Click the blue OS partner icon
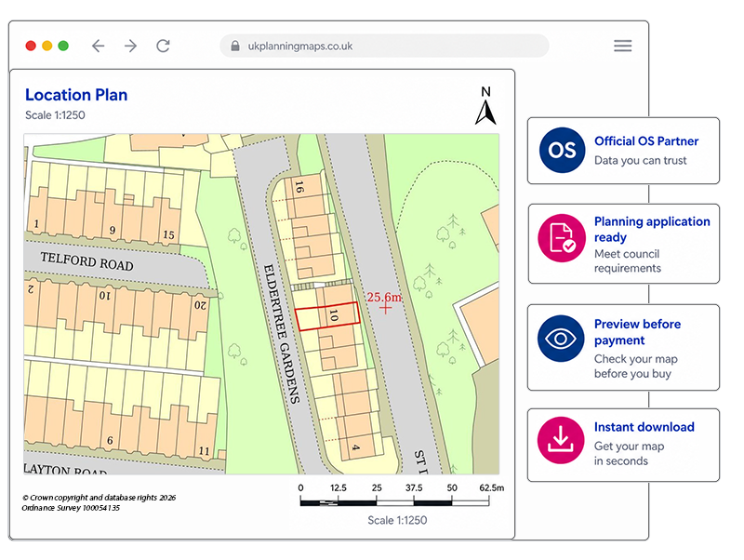Image resolution: width=744 pixels, height=560 pixels. [562, 150]
